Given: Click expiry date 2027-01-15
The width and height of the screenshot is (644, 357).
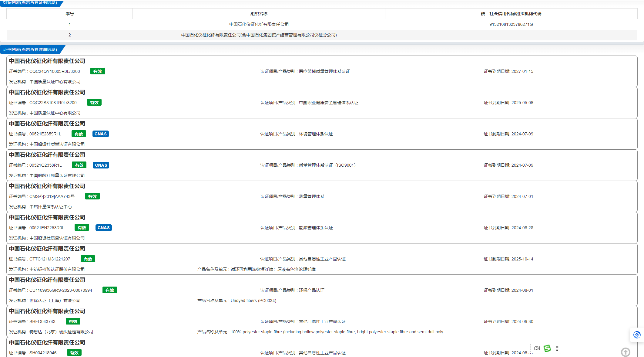Looking at the screenshot, I should pos(522,71).
